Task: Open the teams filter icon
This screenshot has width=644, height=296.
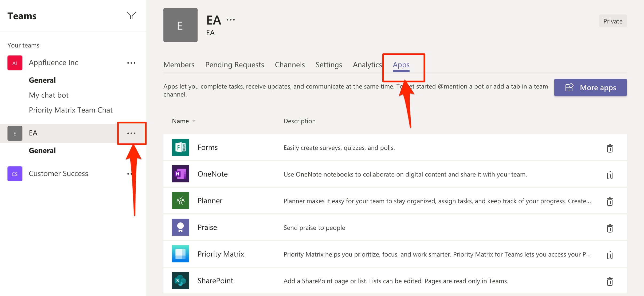Action: (x=131, y=15)
